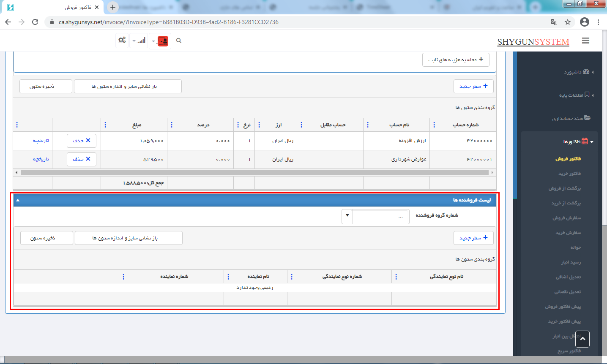Open column menu for مبلغ column
This screenshot has width=607, height=364.
click(105, 125)
